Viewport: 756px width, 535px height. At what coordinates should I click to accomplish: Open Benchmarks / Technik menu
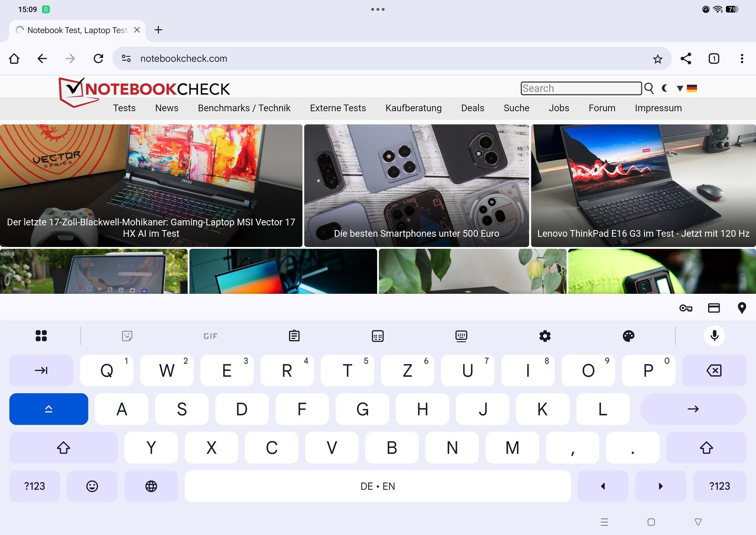(x=244, y=108)
